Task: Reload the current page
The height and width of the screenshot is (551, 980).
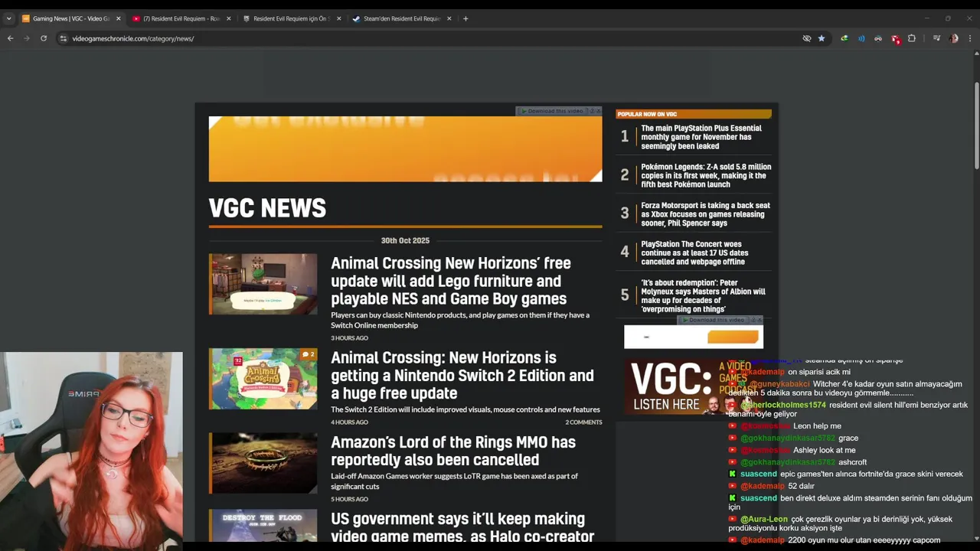Action: pyautogui.click(x=44, y=38)
